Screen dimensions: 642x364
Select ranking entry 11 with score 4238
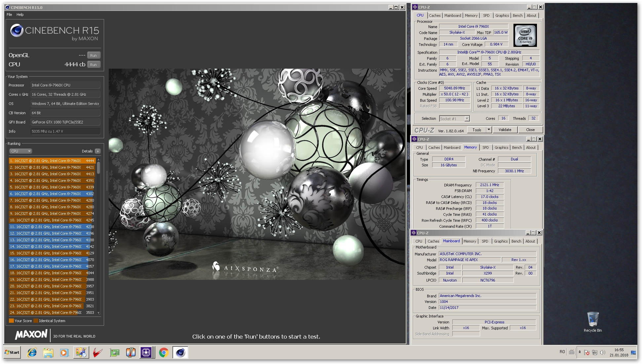[52, 227]
